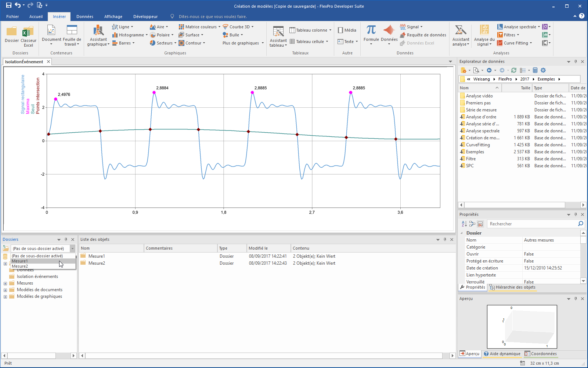This screenshot has width=588, height=368.
Task: Sort explorer list by Taille column
Action: pos(516,88)
